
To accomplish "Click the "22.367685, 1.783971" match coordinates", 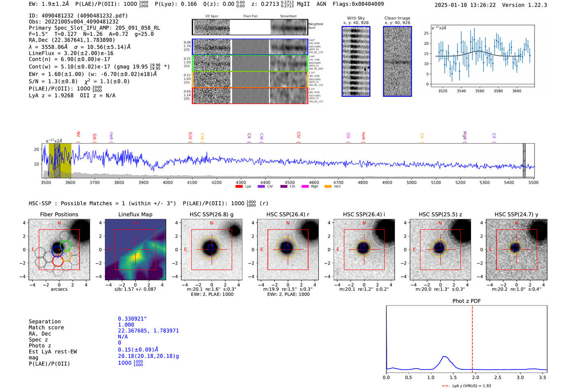I will click(149, 331).
